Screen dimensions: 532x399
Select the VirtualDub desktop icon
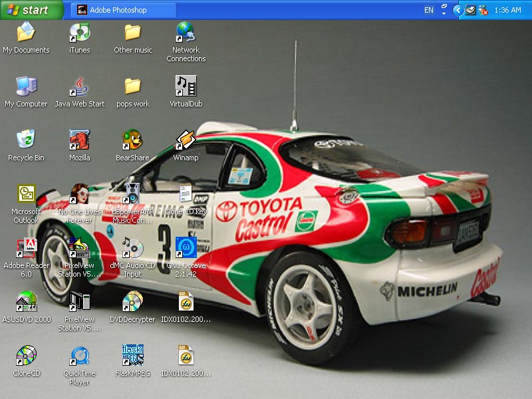point(186,86)
